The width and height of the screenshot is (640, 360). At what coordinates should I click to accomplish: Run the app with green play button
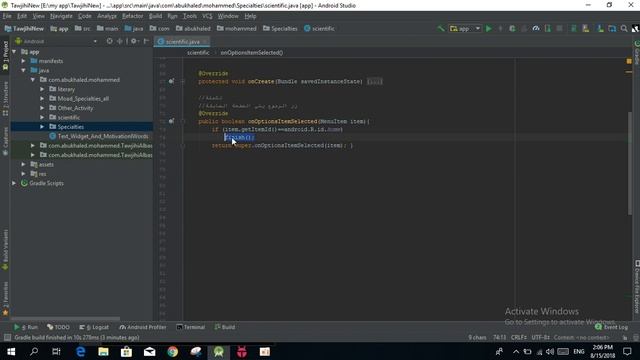[x=489, y=29]
